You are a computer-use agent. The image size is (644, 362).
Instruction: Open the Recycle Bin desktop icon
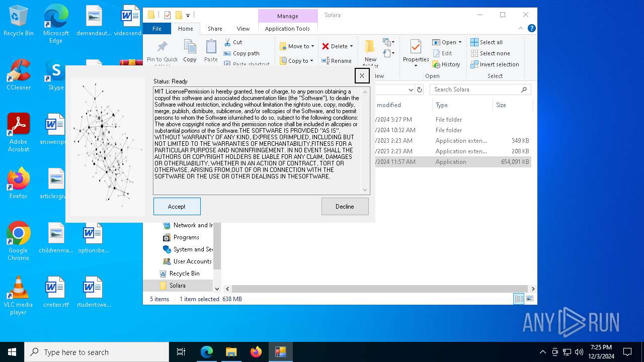[19, 21]
